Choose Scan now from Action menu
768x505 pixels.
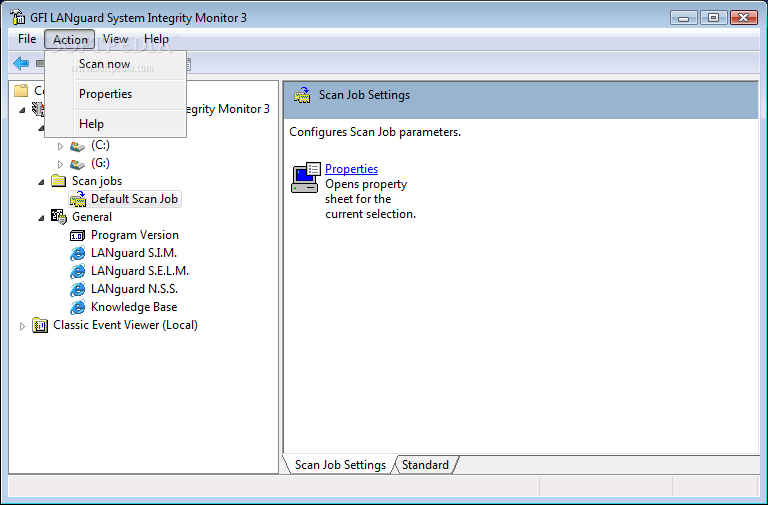116,64
